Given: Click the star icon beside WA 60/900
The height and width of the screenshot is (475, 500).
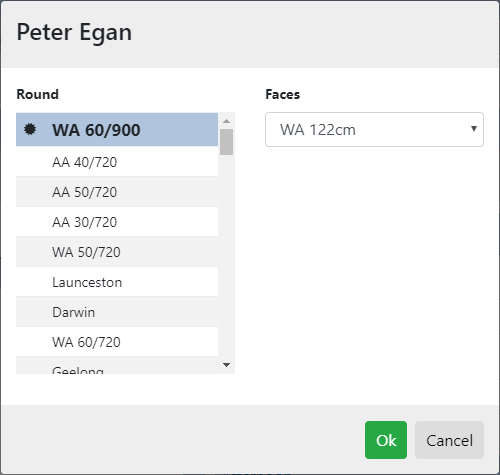Looking at the screenshot, I should pyautogui.click(x=30, y=129).
